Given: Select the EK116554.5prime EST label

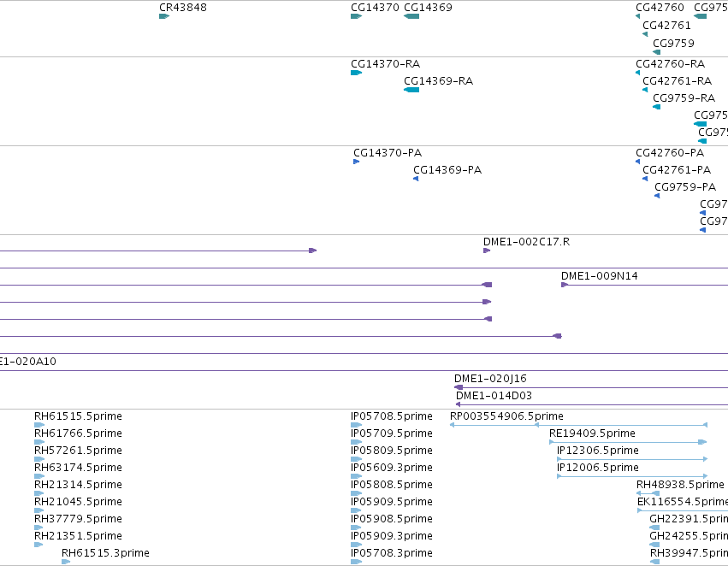Looking at the screenshot, I should point(683,502).
